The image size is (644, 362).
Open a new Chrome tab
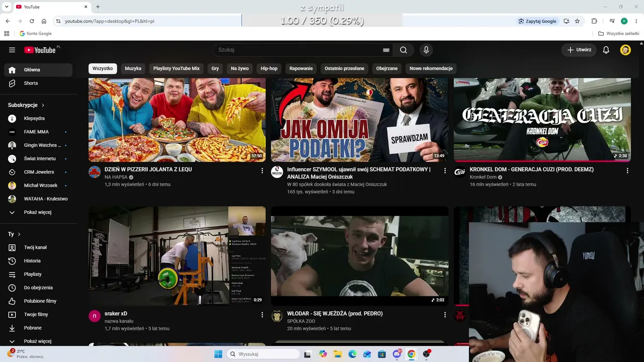click(x=98, y=7)
